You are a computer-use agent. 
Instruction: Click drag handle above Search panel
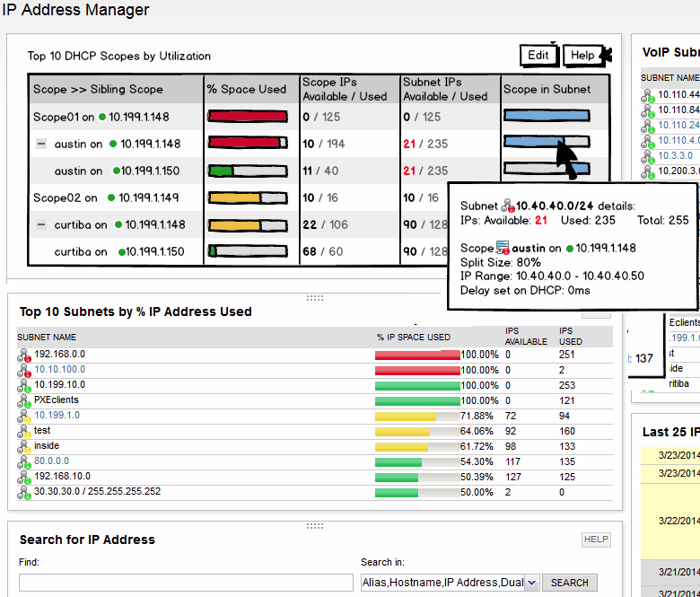click(315, 526)
